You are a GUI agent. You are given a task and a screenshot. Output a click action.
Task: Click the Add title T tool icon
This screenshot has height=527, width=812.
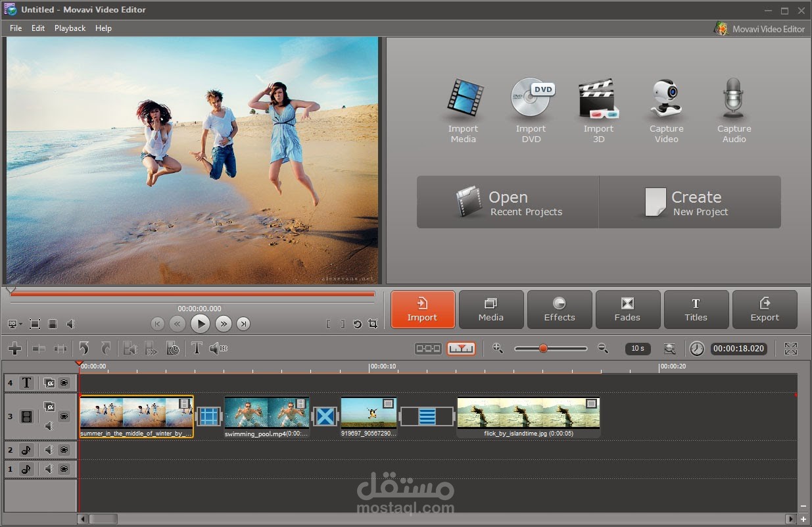[x=196, y=349]
